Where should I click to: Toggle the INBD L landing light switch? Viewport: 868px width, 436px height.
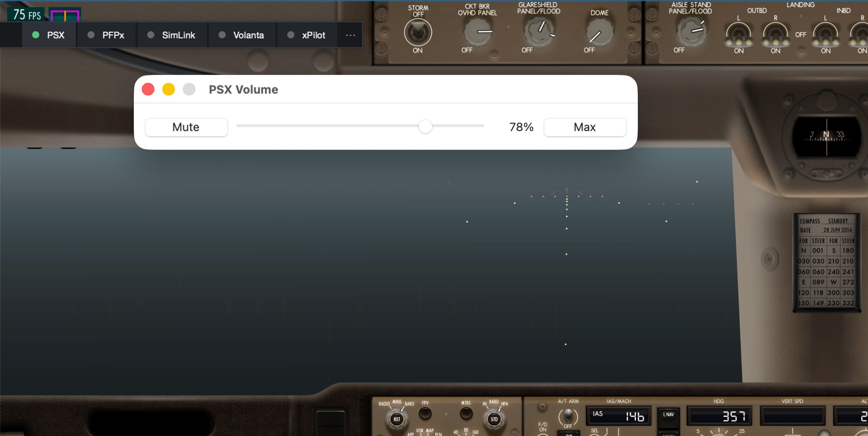point(826,35)
